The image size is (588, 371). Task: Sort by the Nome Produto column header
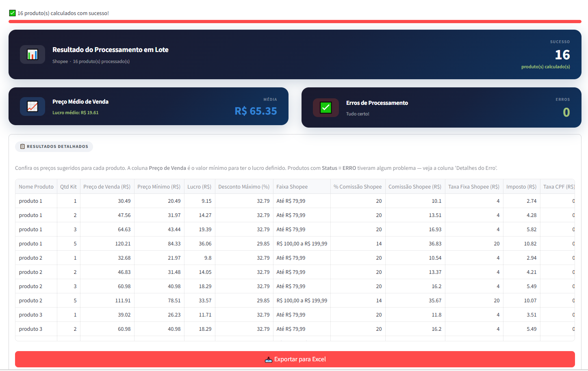pyautogui.click(x=36, y=187)
